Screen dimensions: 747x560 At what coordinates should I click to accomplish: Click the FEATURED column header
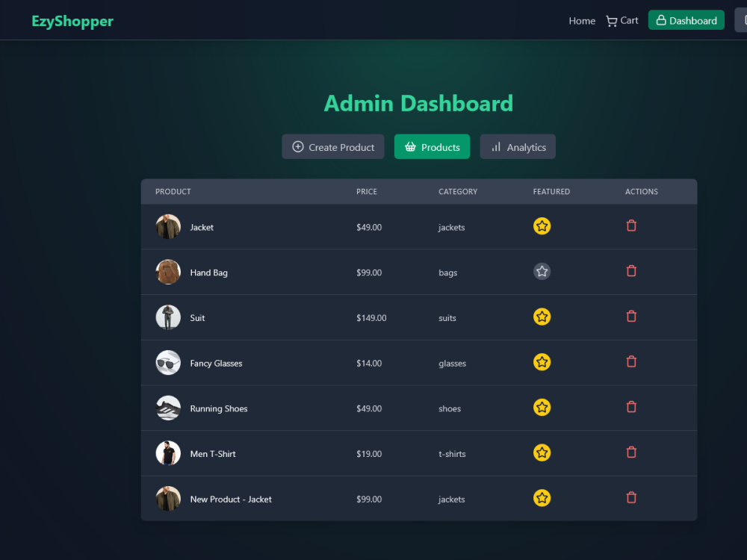(x=551, y=191)
